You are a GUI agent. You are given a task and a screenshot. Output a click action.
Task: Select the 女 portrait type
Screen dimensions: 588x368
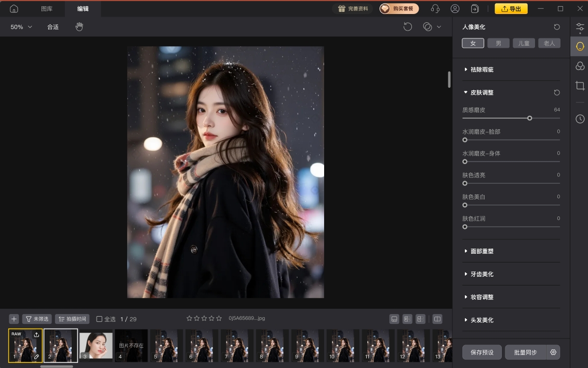tap(473, 43)
